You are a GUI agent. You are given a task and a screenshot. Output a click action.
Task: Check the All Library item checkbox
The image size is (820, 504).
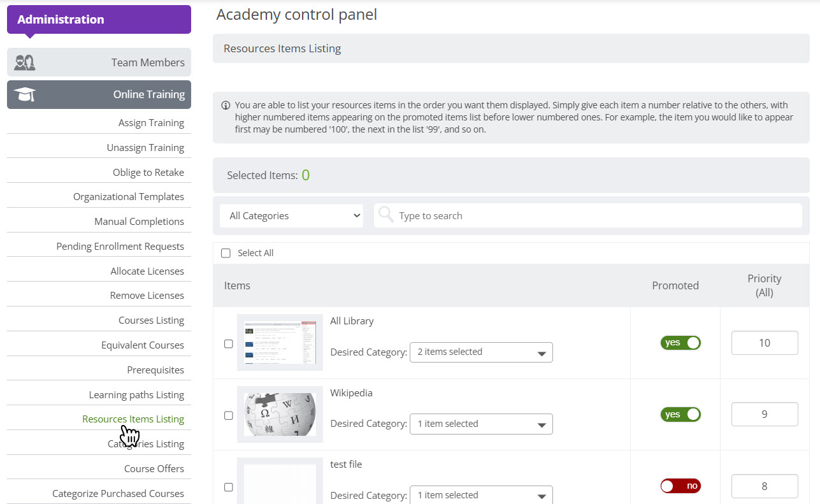[229, 343]
